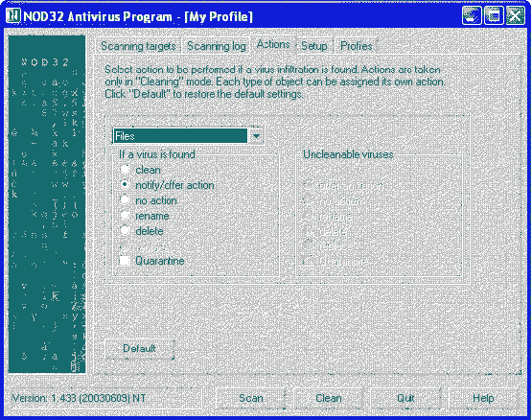Switch to the Profiles tab
532x420 pixels.
tap(357, 46)
